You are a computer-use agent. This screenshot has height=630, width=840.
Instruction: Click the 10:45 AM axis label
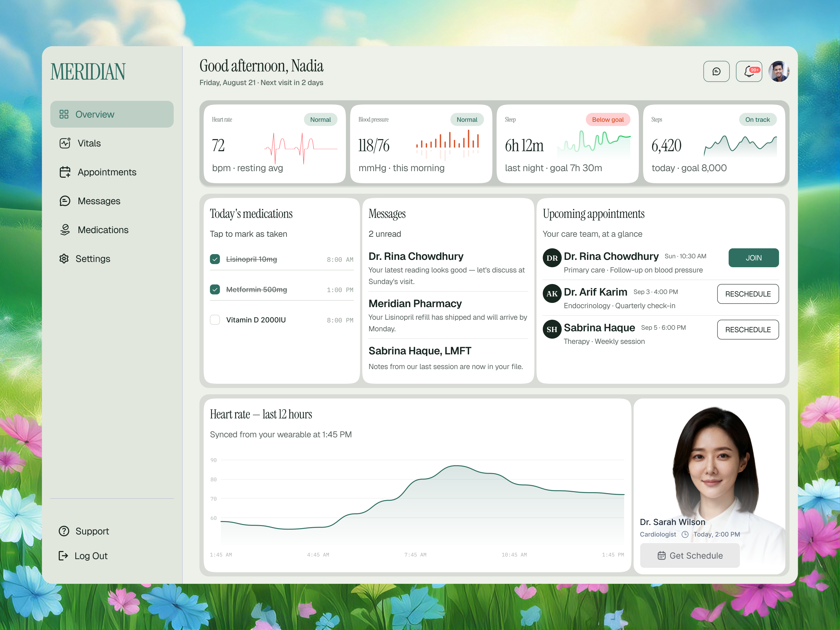(x=514, y=555)
